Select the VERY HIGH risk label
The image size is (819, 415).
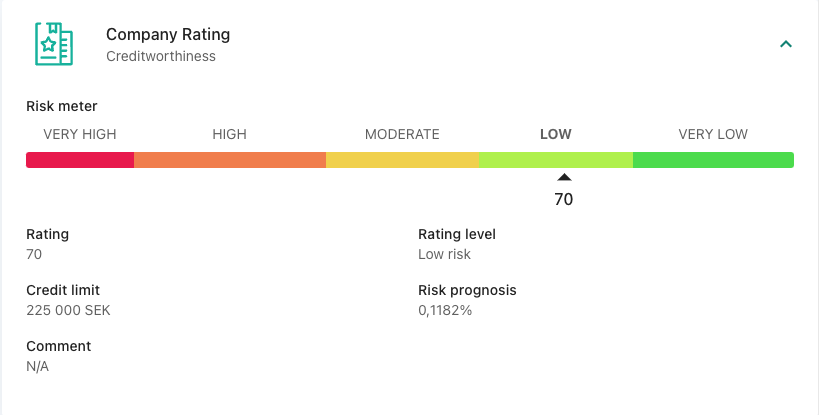(x=80, y=134)
